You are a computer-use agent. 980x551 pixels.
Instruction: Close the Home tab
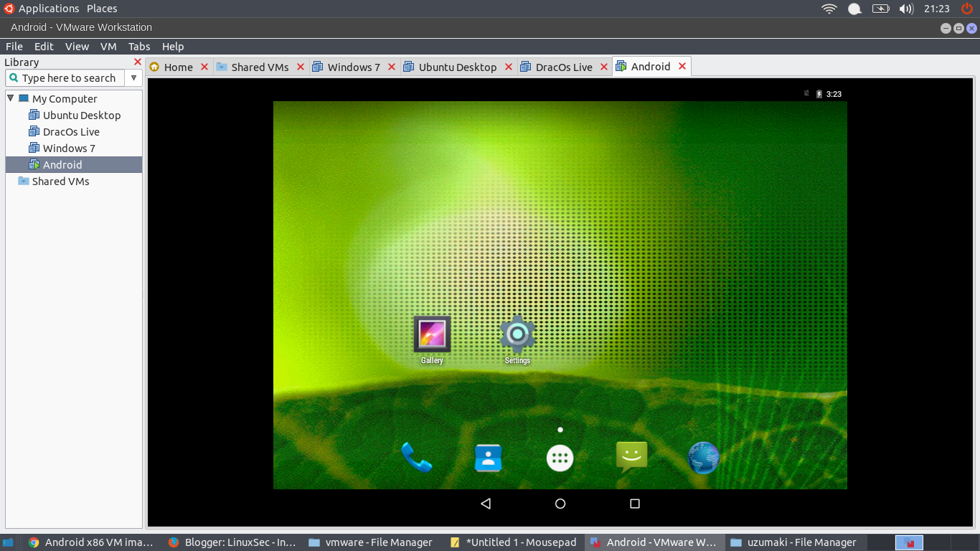pyautogui.click(x=204, y=67)
